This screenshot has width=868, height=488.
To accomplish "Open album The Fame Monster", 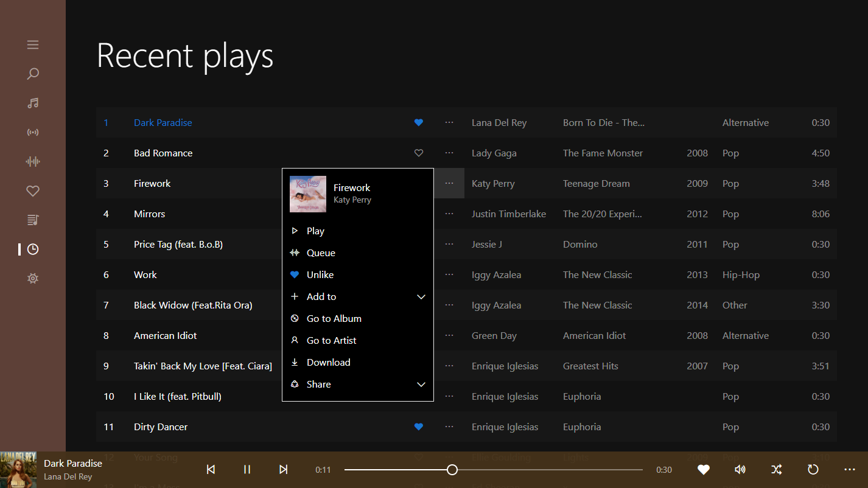I will [603, 153].
